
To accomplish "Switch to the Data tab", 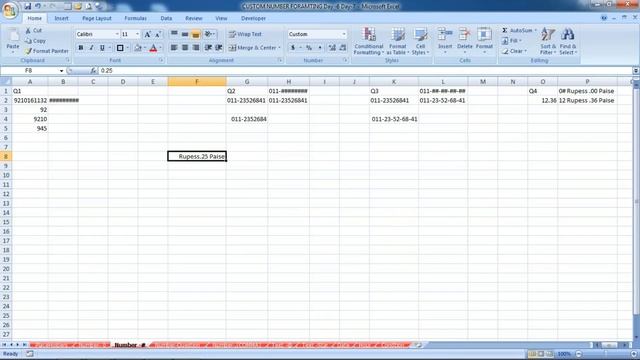I will tap(166, 18).
